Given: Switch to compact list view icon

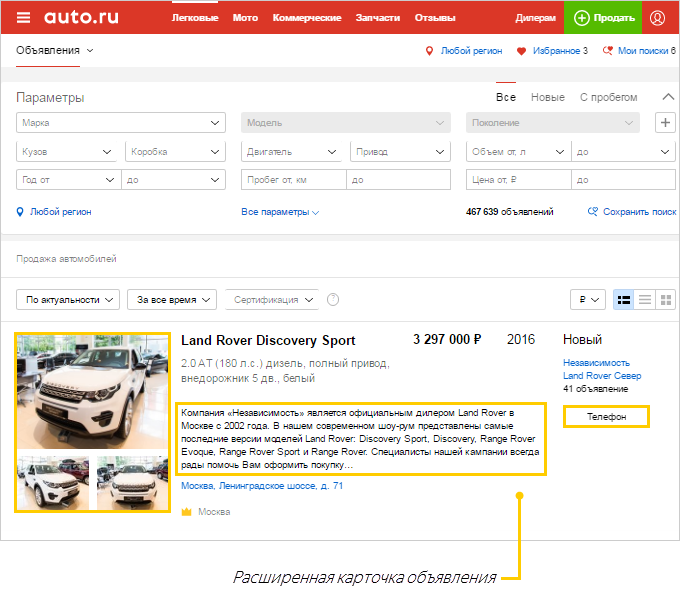Looking at the screenshot, I should pyautogui.click(x=645, y=299).
